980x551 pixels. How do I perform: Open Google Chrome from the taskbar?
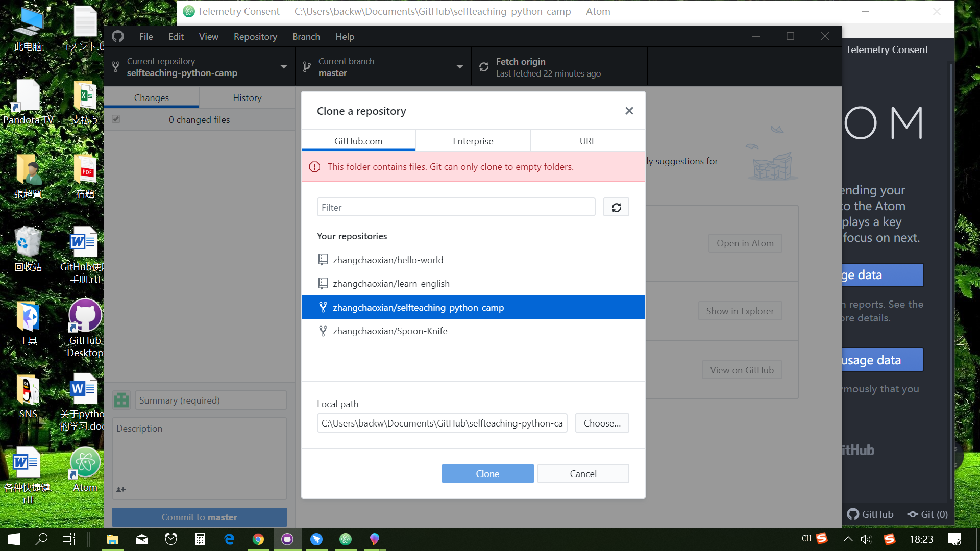(258, 539)
